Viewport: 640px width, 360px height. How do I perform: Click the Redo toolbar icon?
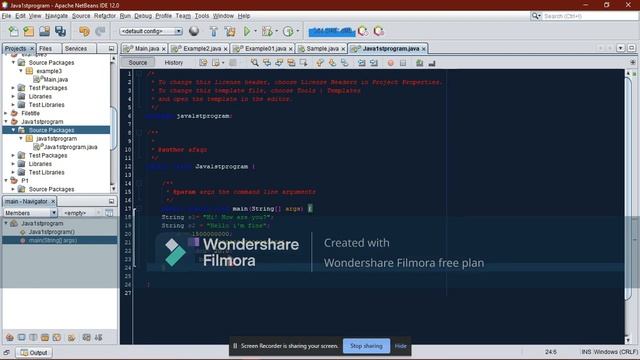click(100, 31)
